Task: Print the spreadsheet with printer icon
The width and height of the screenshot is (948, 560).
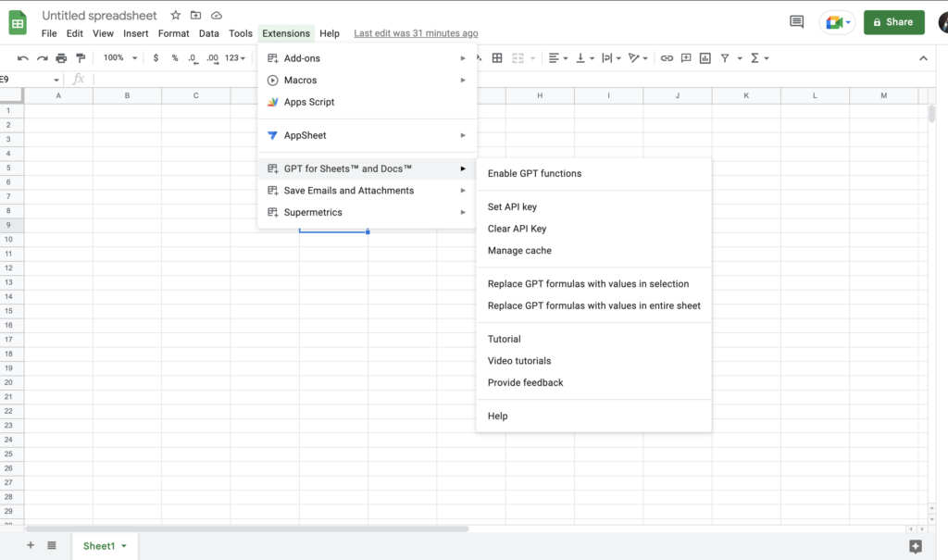Action: point(61,58)
